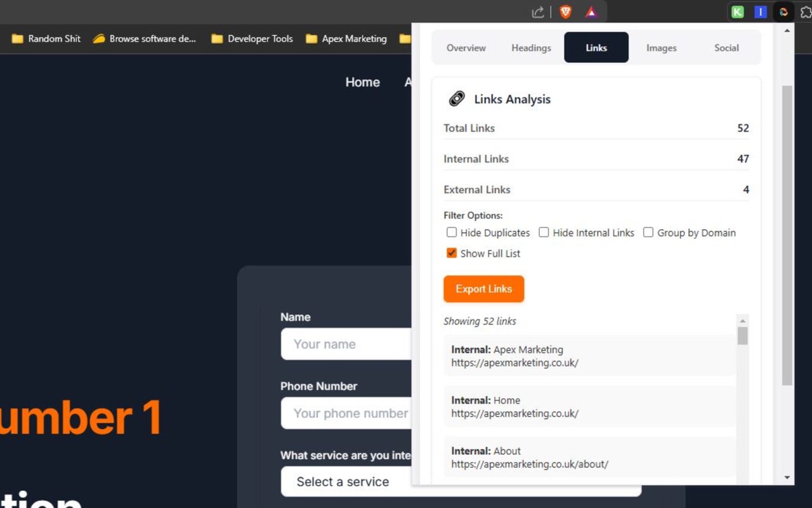The width and height of the screenshot is (812, 508).
Task: Switch to the Headings tab
Action: tap(531, 48)
